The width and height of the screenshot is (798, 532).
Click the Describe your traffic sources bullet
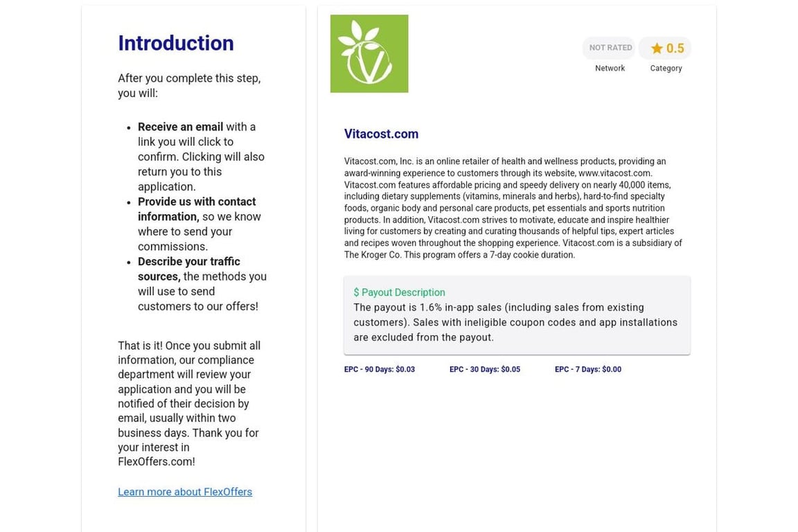(202, 284)
